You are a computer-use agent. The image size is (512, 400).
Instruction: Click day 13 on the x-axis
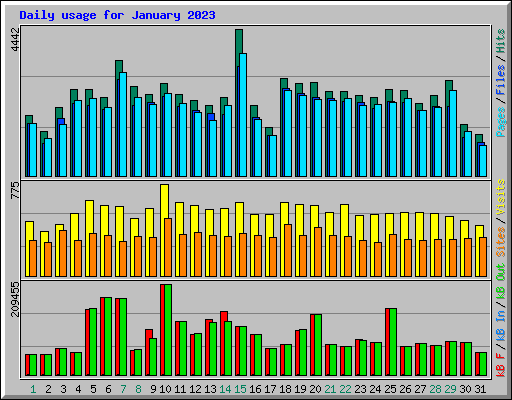point(210,389)
